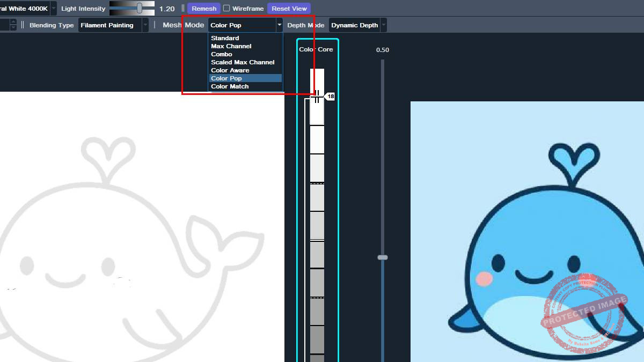
Task: Select the highlighted Color Pop option
Action: coord(226,78)
